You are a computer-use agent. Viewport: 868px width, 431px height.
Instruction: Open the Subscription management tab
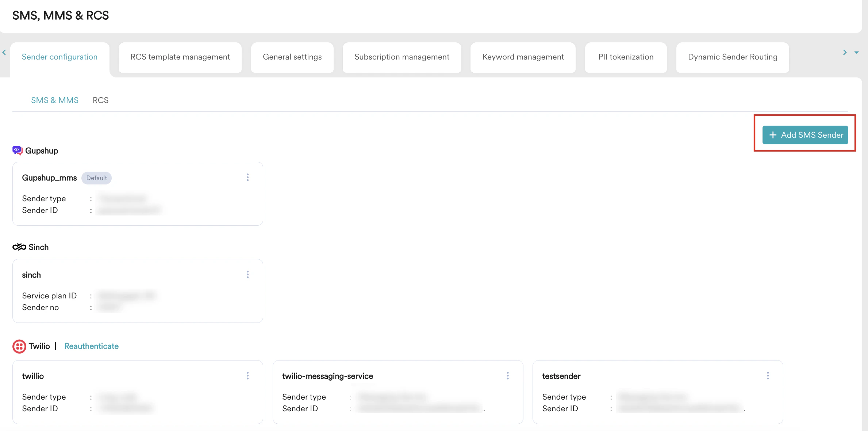pyautogui.click(x=402, y=57)
